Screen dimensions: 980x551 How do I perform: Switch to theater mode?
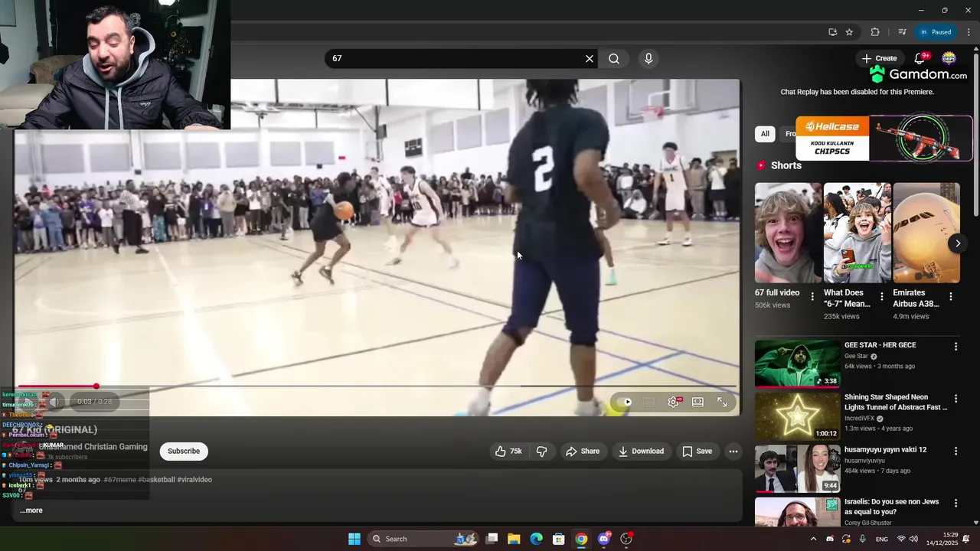697,402
